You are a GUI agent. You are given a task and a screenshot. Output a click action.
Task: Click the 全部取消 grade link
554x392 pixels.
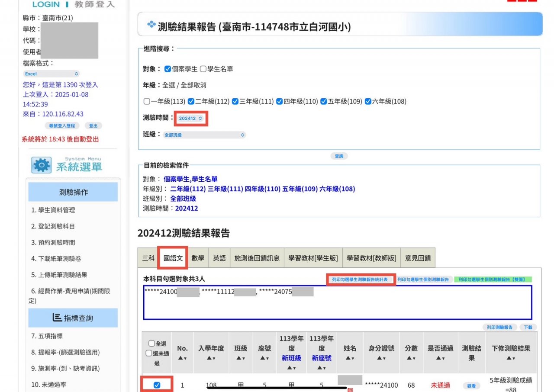coord(193,85)
